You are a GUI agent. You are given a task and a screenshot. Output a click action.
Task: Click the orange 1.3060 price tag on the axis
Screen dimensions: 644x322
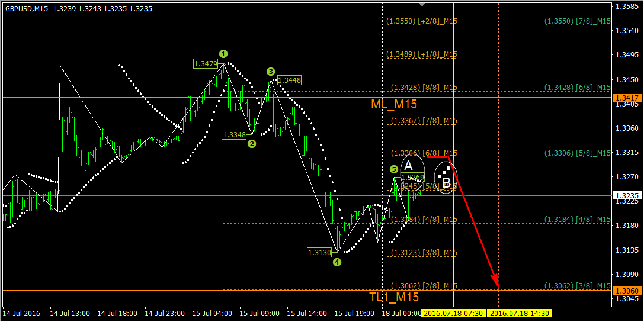tap(627, 291)
